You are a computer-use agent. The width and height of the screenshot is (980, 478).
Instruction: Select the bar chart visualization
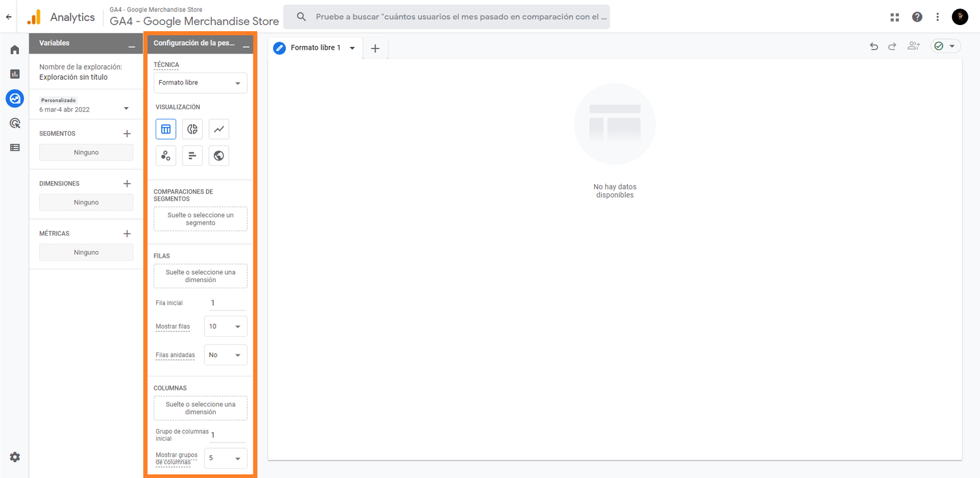tap(192, 155)
